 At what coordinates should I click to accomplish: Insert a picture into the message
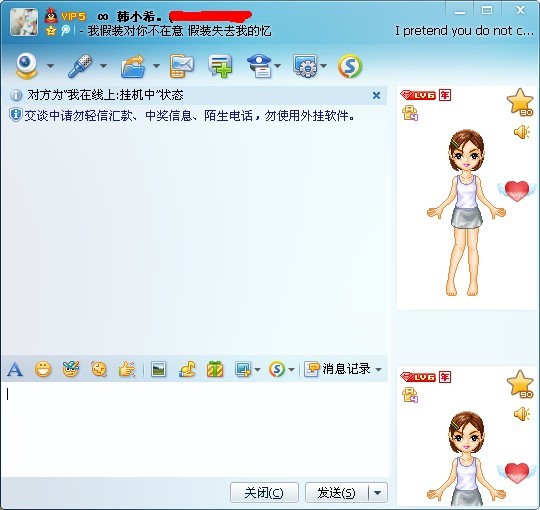point(158,370)
